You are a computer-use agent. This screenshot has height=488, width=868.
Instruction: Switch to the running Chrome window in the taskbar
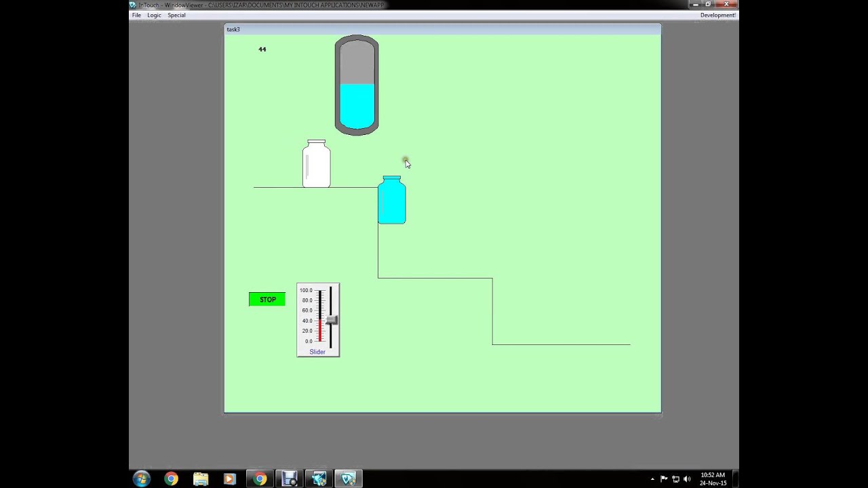pyautogui.click(x=260, y=479)
